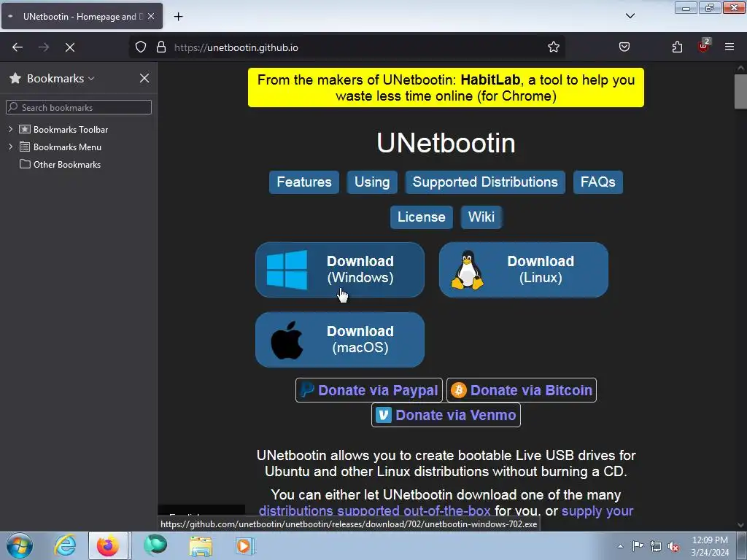Open the taskbar clock and date
This screenshot has width=747, height=560.
click(x=710, y=546)
